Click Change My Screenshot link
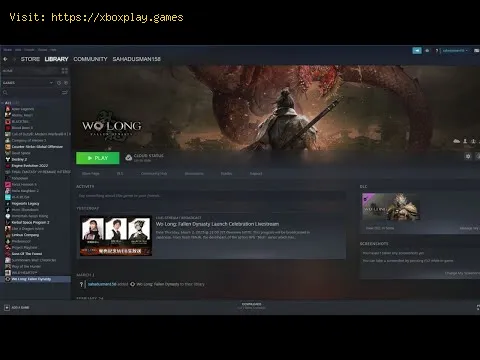Viewport: 480px width, 360px height. pyautogui.click(x=462, y=273)
